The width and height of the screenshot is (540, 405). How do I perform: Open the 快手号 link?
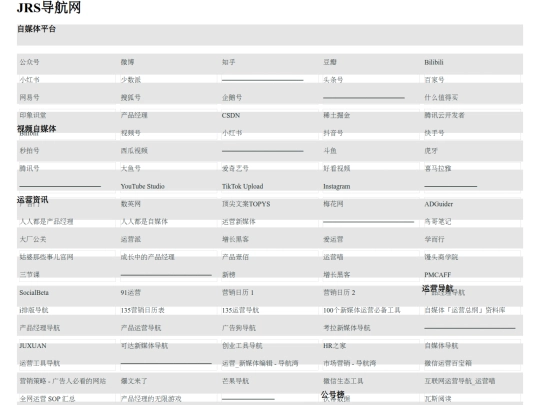(x=434, y=133)
